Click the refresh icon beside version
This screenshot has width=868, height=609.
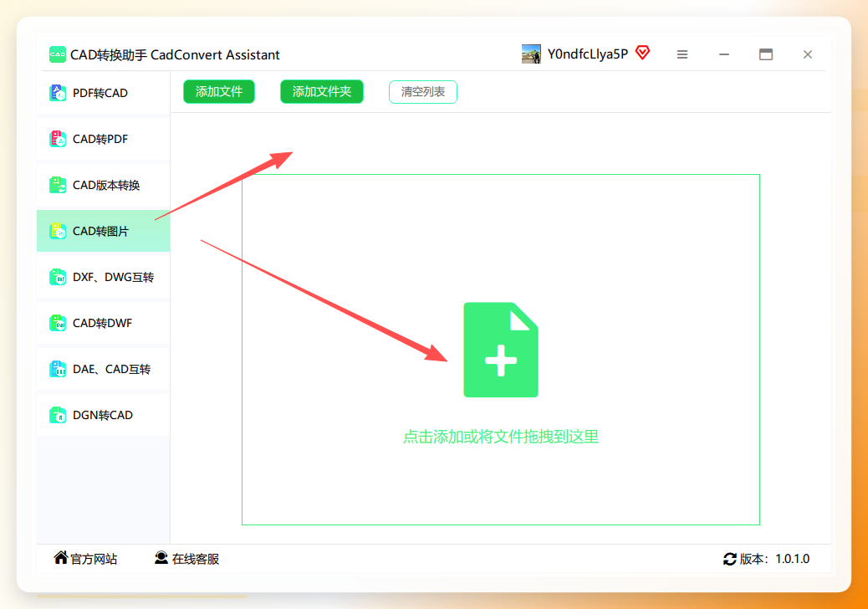coord(730,559)
